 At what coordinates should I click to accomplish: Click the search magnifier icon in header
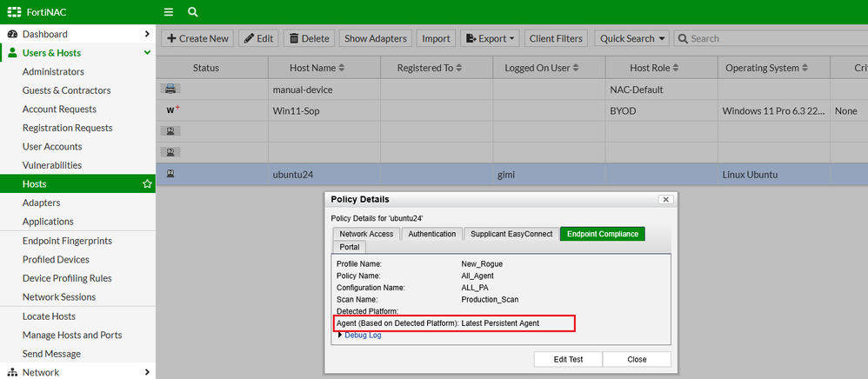(x=192, y=12)
